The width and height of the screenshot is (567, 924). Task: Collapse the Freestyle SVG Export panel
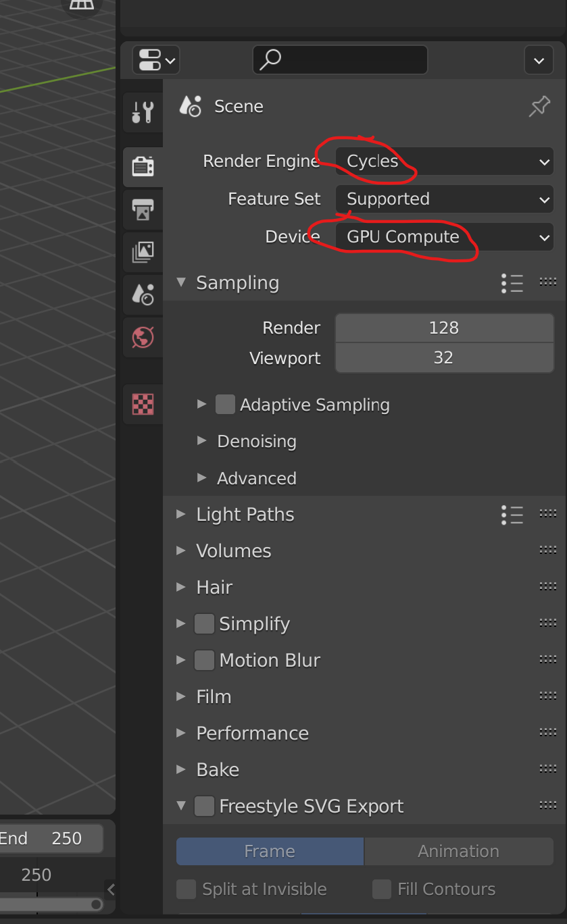[181, 806]
